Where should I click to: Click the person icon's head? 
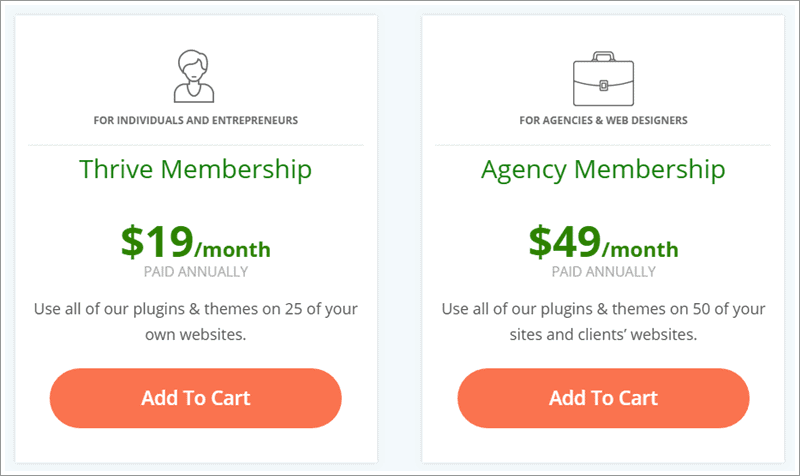click(193, 65)
